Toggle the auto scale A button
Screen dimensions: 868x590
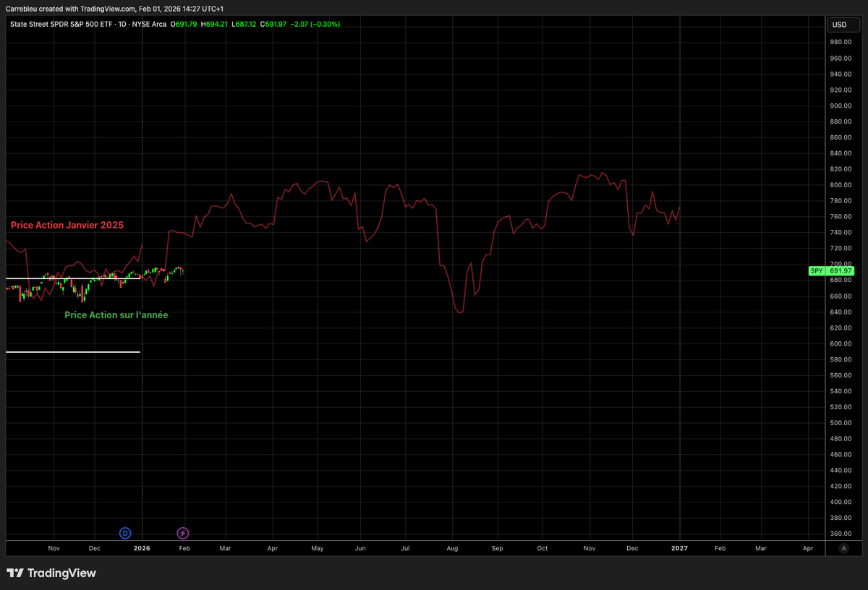pos(843,548)
